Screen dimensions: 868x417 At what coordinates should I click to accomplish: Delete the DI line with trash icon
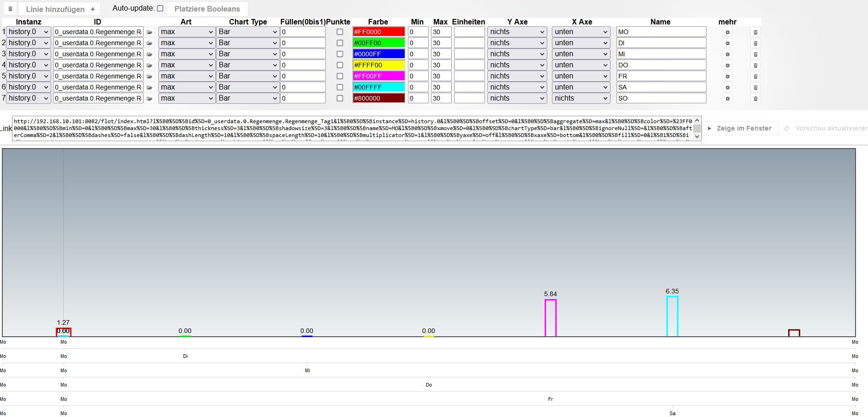pyautogui.click(x=755, y=43)
